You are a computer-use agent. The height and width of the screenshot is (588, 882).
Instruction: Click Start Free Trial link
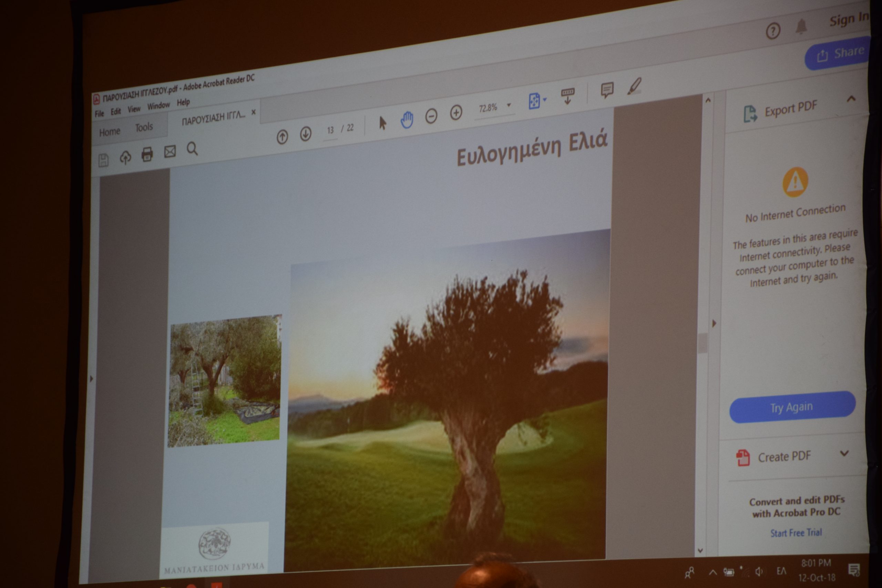pyautogui.click(x=796, y=533)
